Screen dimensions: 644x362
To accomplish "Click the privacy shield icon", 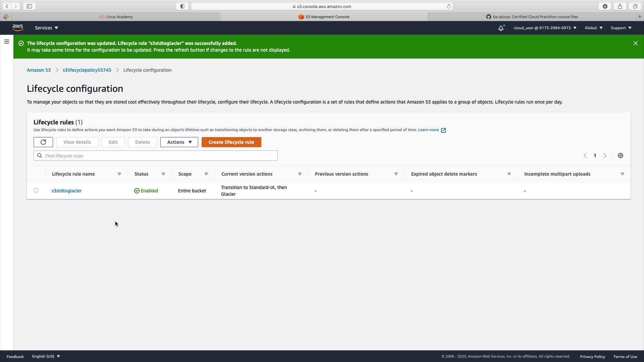I will [182, 6].
